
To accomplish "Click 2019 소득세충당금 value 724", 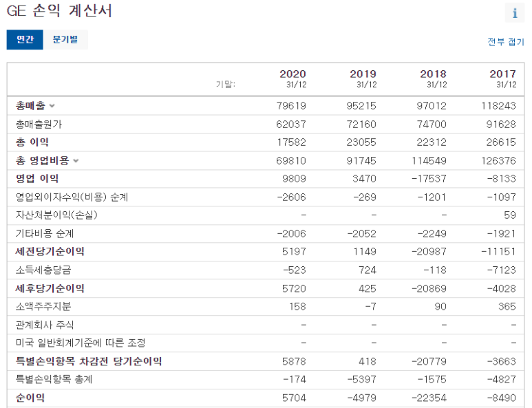I will coord(368,270).
